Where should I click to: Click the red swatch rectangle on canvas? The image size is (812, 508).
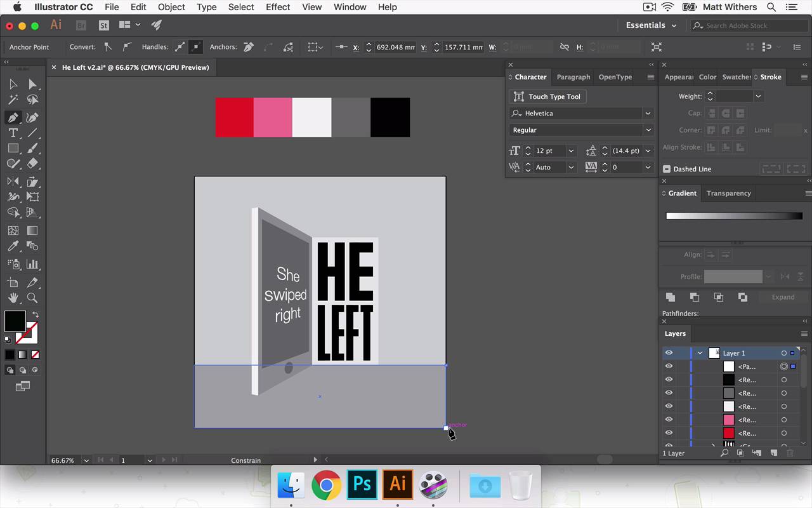(x=234, y=117)
